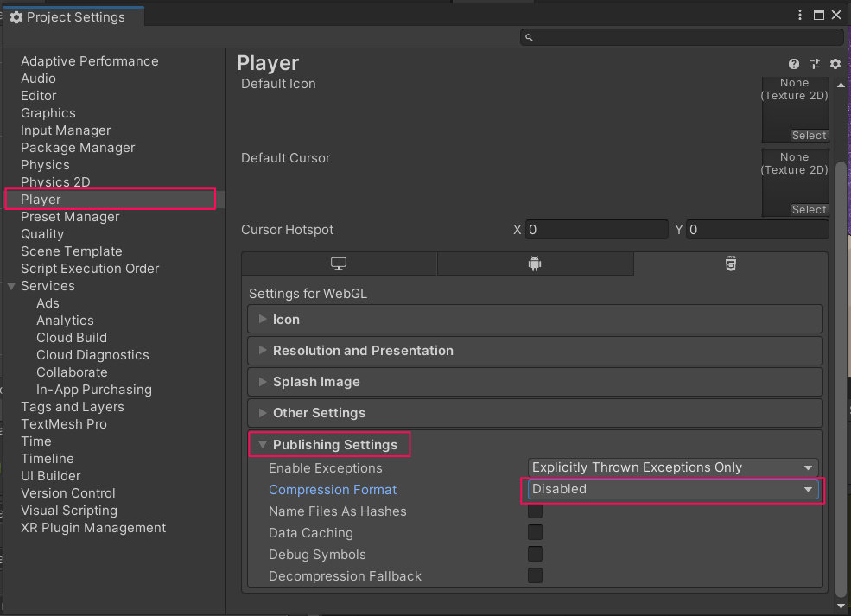This screenshot has width=851, height=616.
Task: Select the Audio settings category
Action: pos(38,79)
